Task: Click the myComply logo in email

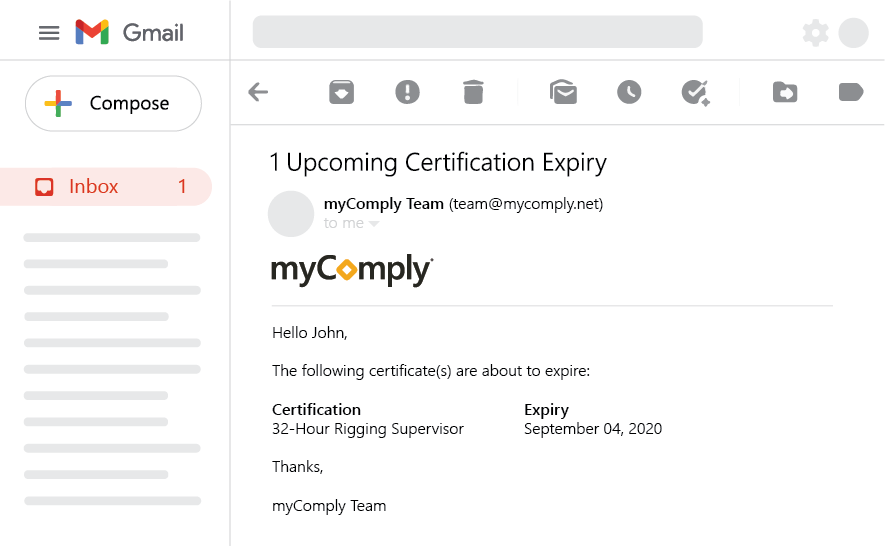Action: coord(352,270)
